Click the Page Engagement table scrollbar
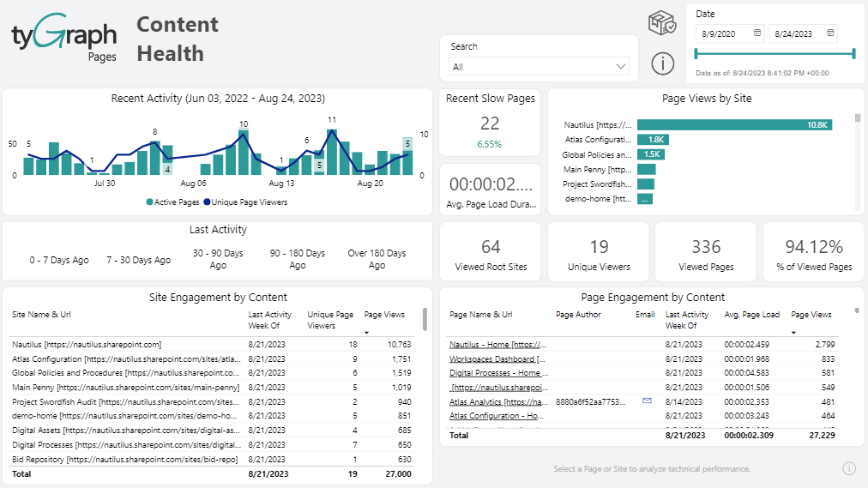 pos(856,311)
